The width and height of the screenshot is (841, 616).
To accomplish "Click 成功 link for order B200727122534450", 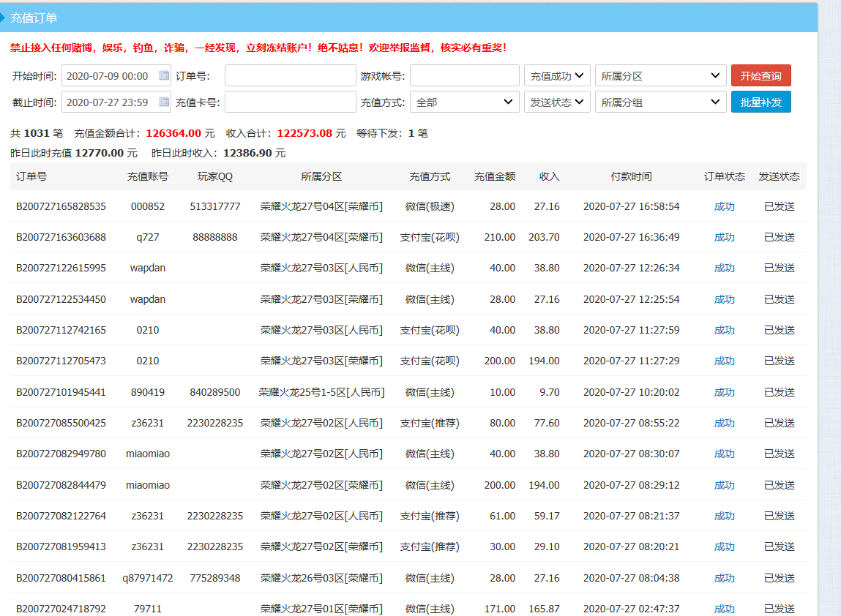I will pos(724,299).
